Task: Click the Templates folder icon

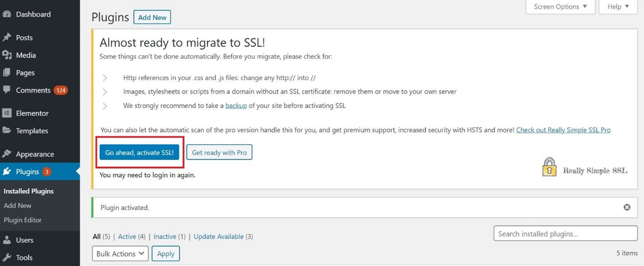Action: coord(7,130)
